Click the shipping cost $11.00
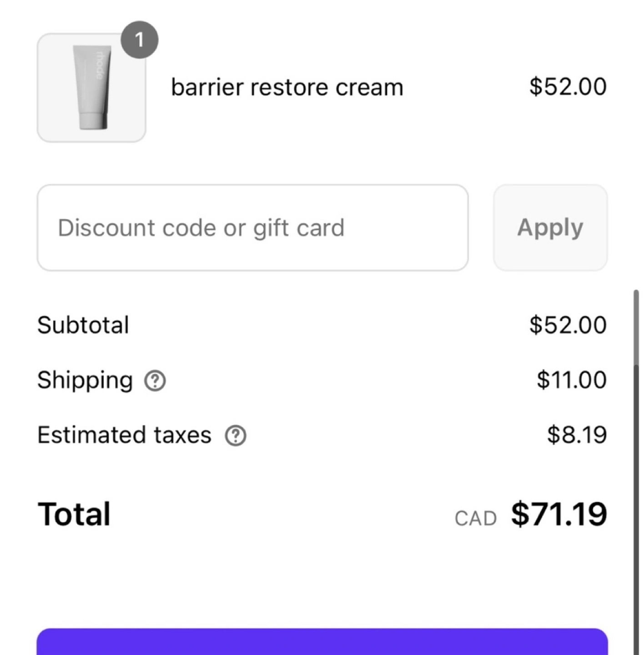 [x=572, y=380]
